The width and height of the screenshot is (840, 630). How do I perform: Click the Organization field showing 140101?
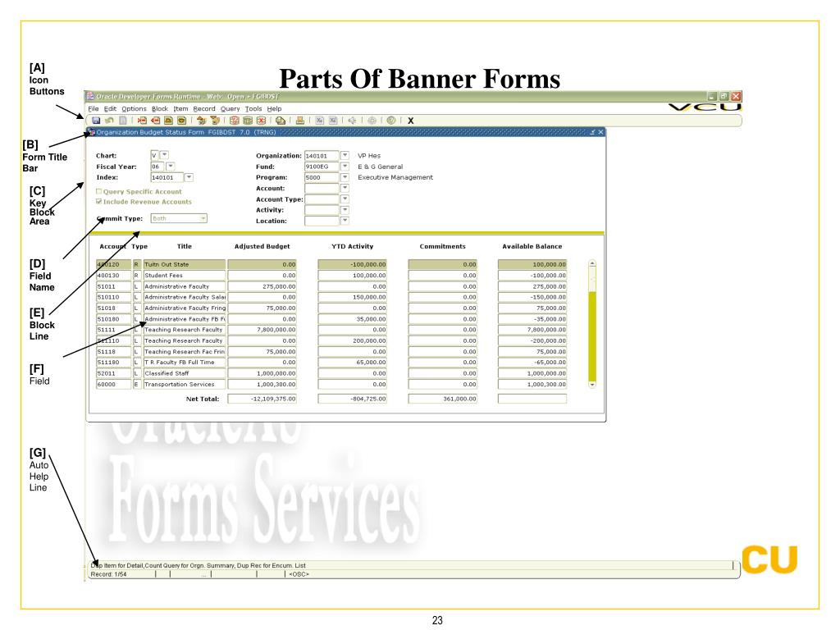click(322, 156)
